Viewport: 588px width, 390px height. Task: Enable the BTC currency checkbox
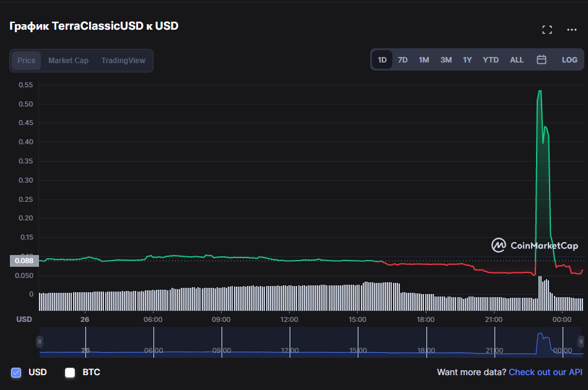pyautogui.click(x=70, y=373)
